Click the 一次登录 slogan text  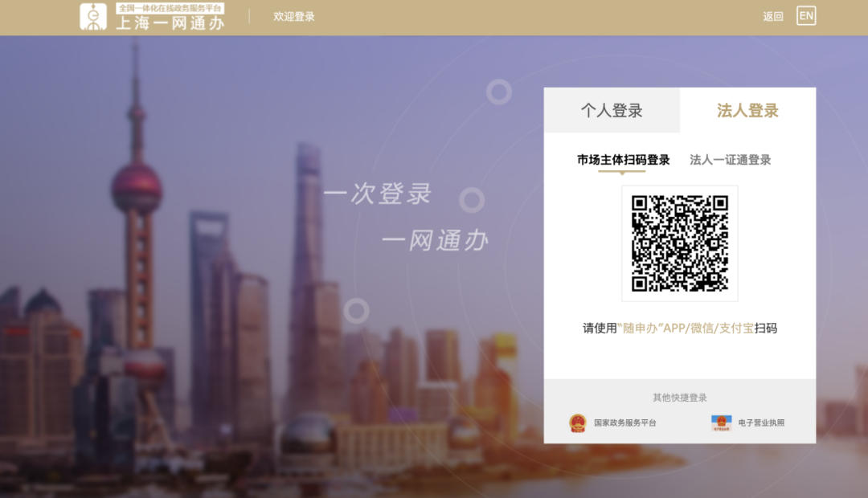coord(377,194)
